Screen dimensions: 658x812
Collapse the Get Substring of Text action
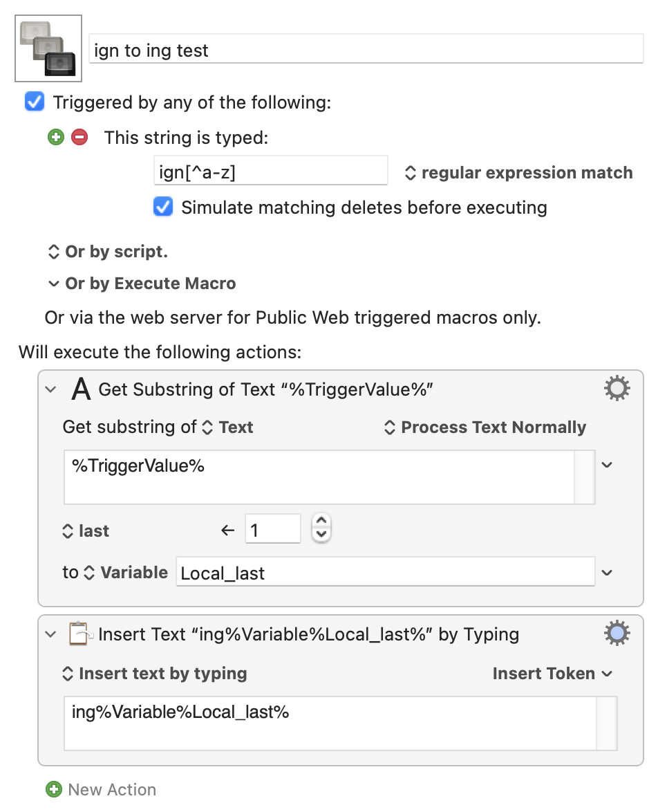(50, 389)
